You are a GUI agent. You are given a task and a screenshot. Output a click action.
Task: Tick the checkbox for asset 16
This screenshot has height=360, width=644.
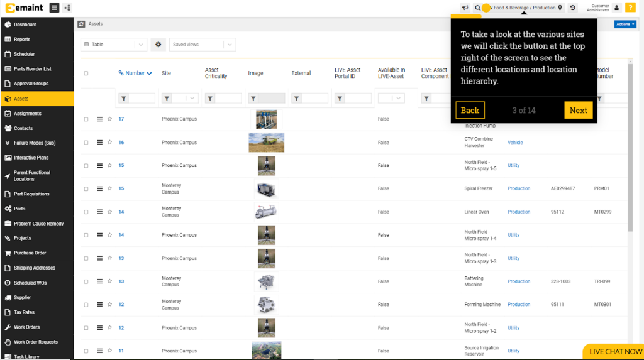point(86,143)
